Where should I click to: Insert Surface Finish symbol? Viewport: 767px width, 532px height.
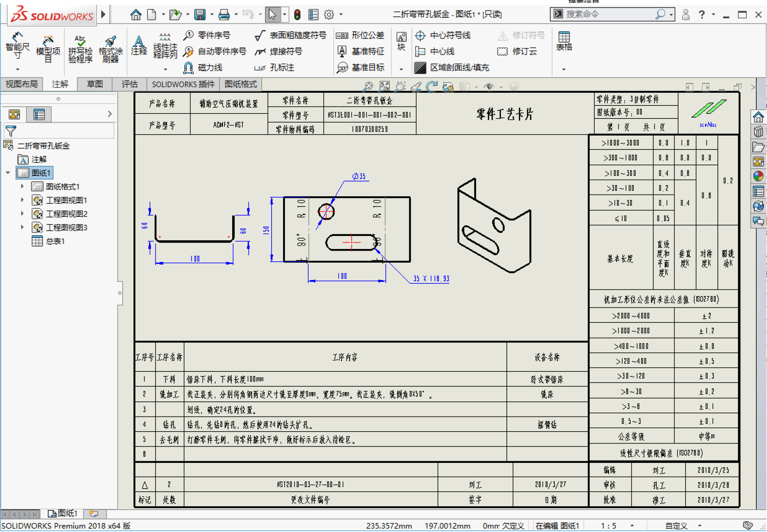pyautogui.click(x=290, y=35)
